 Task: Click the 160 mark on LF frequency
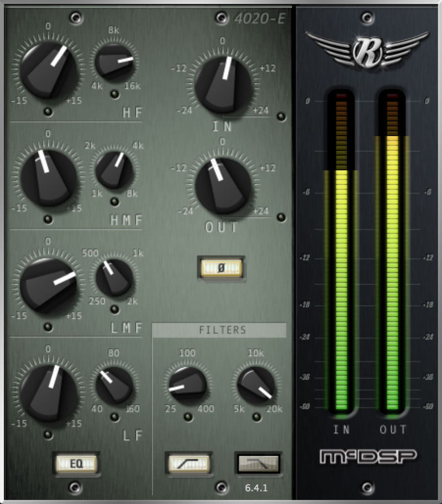tap(132, 409)
